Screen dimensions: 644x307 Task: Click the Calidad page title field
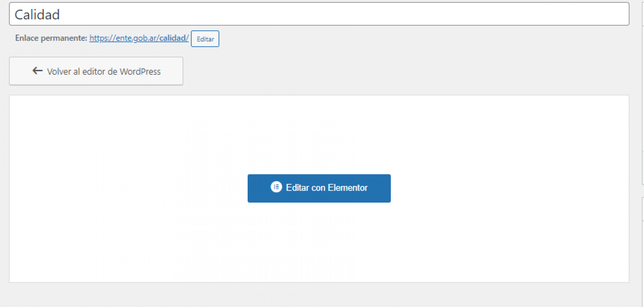[319, 14]
